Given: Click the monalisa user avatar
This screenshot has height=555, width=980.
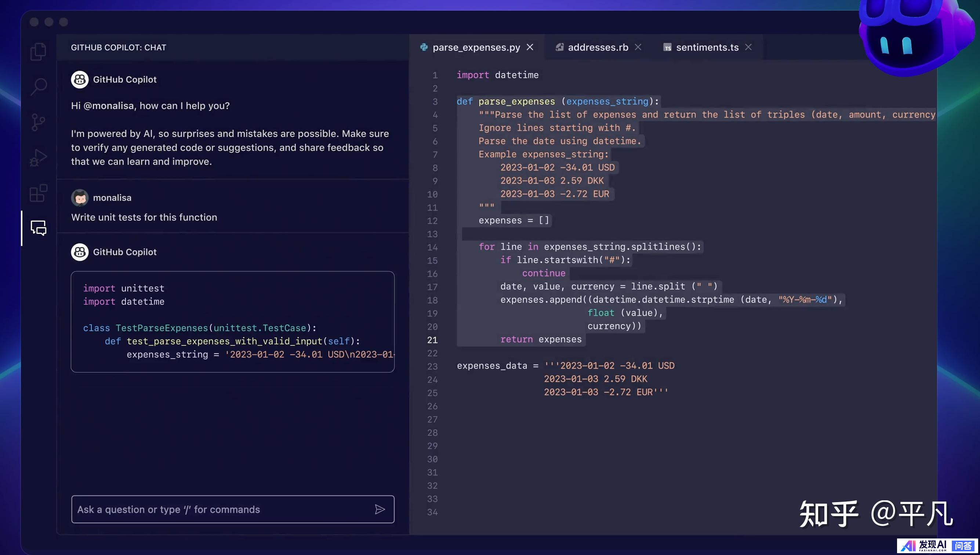Looking at the screenshot, I should click(x=80, y=198).
